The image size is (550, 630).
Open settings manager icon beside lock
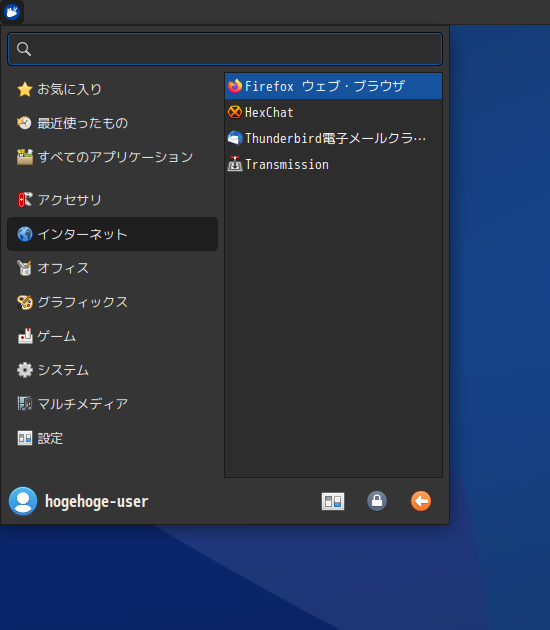tap(333, 501)
